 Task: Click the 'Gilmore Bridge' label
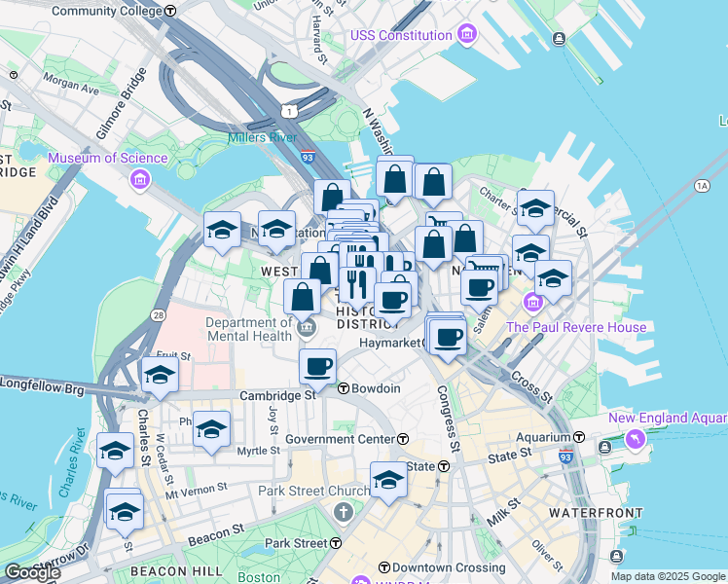pyautogui.click(x=122, y=103)
